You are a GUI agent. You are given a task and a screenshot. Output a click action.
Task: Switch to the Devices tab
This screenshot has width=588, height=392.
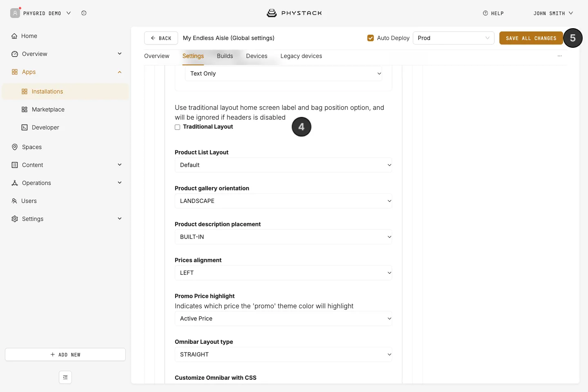(x=257, y=56)
